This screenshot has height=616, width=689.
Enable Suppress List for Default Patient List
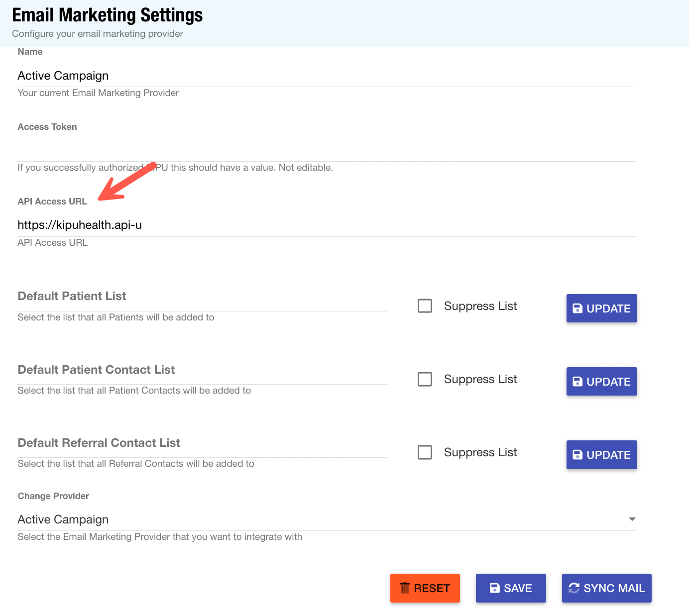coord(425,306)
